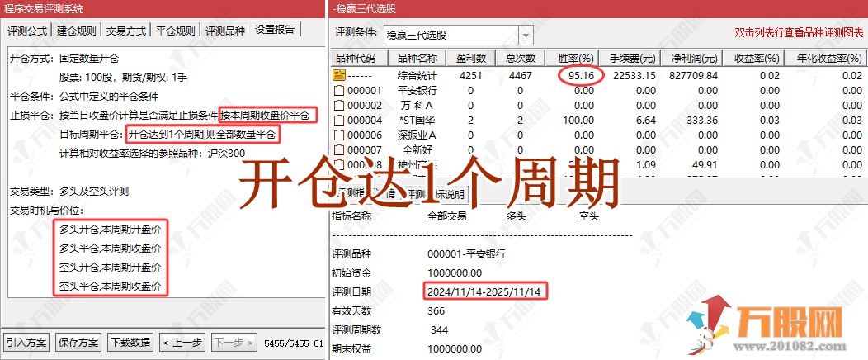Sort by the 胜率(%) column header
The height and width of the screenshot is (360, 868).
coord(573,59)
